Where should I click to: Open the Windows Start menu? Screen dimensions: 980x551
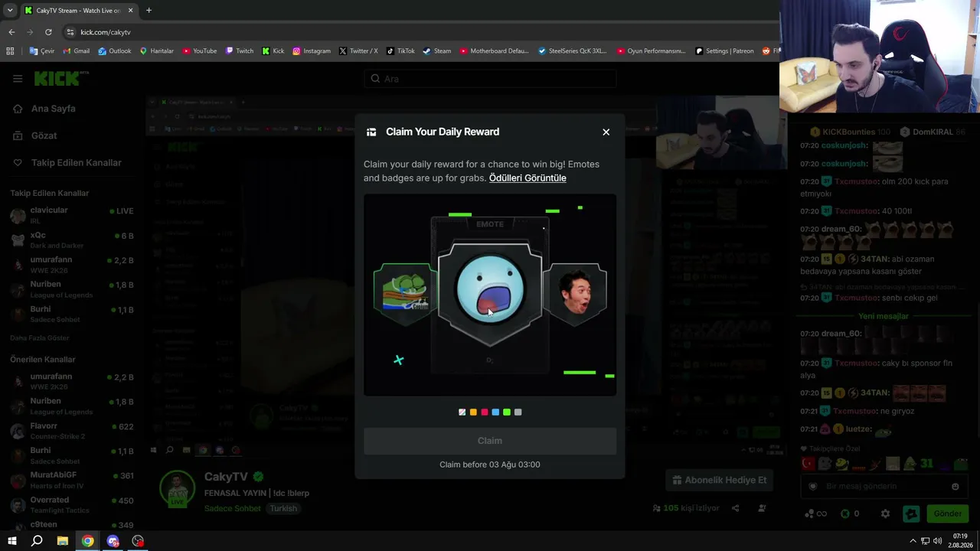pos(11,541)
